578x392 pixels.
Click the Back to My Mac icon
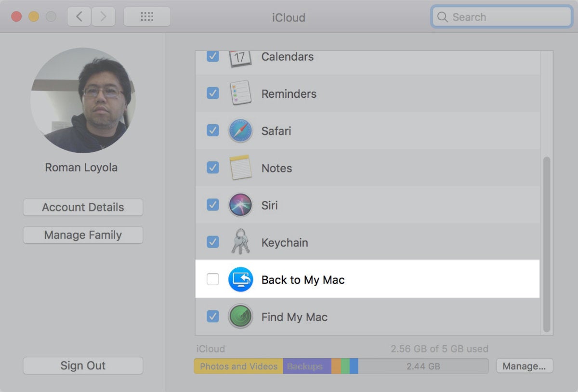(240, 279)
